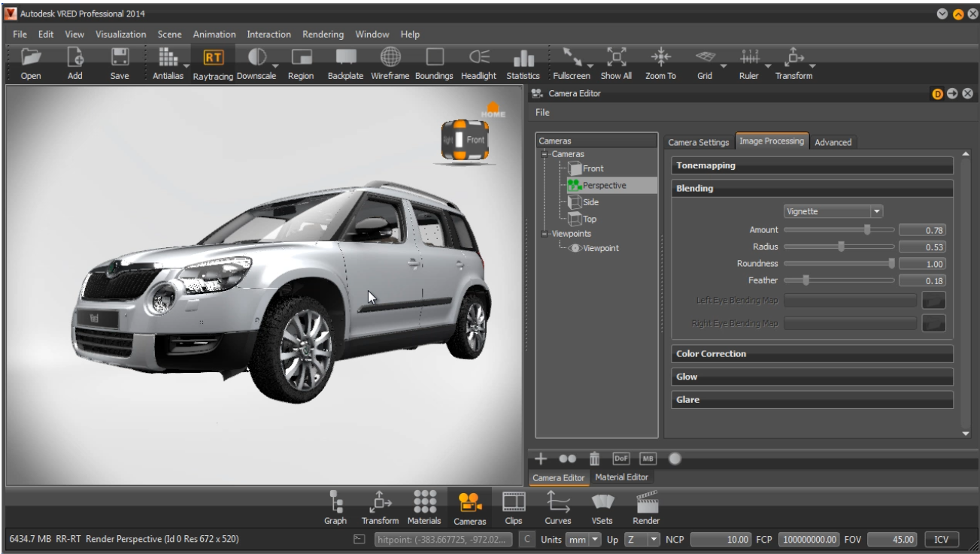980x554 pixels.
Task: Click the navigation cube's Front face
Action: (x=475, y=140)
